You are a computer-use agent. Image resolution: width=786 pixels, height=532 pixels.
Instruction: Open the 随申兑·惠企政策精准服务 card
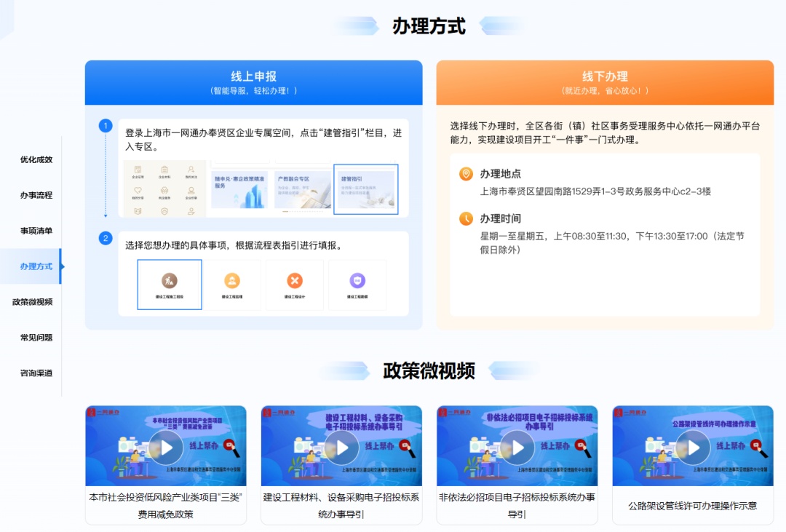pos(239,189)
